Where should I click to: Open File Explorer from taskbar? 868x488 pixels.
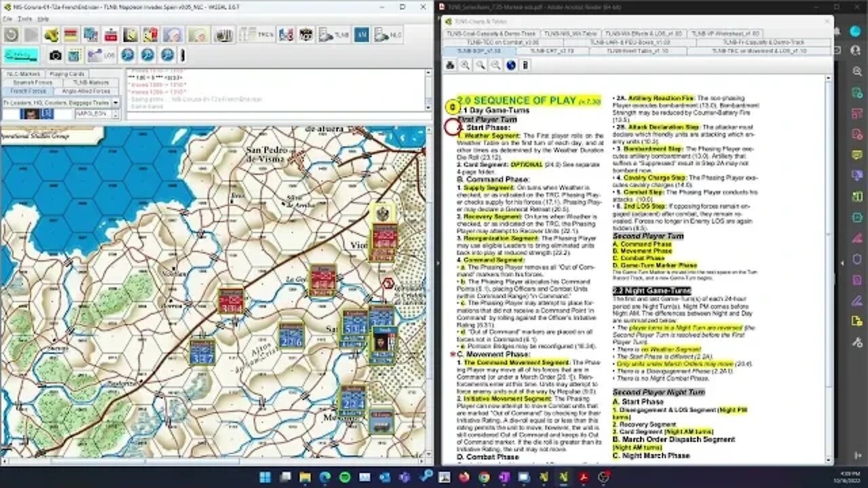coord(305,477)
